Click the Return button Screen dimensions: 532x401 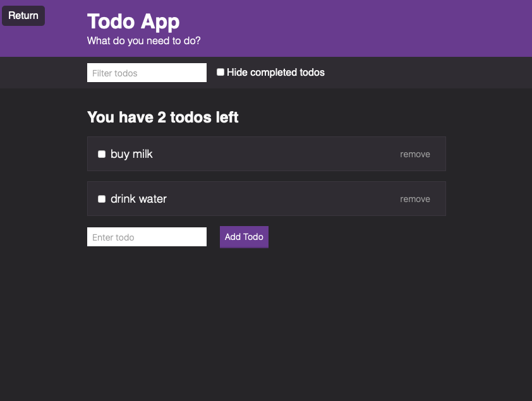(x=23, y=16)
